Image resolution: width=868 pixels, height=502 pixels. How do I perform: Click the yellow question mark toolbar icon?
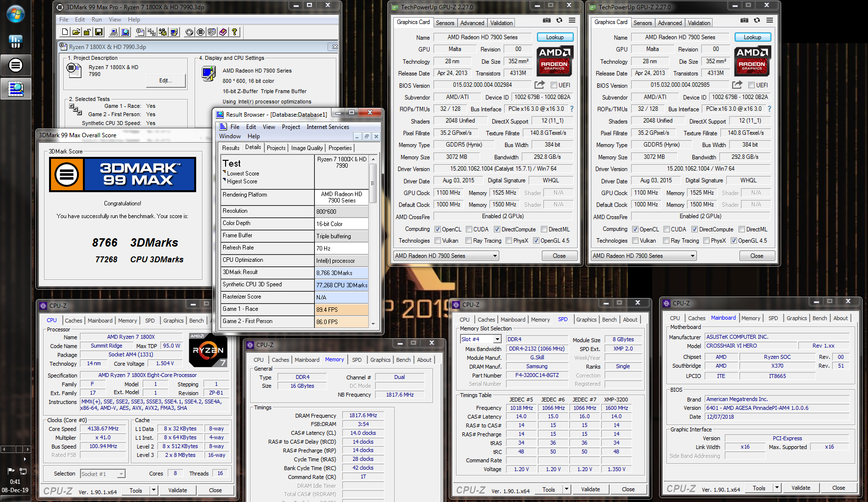tap(234, 32)
